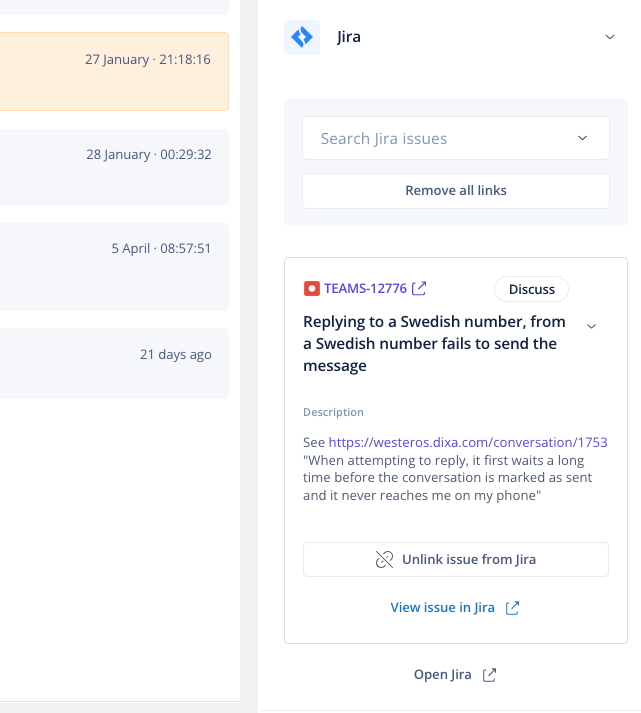This screenshot has width=641, height=713.
Task: Click external link icon next to TEAMS-12776
Action: 419,288
